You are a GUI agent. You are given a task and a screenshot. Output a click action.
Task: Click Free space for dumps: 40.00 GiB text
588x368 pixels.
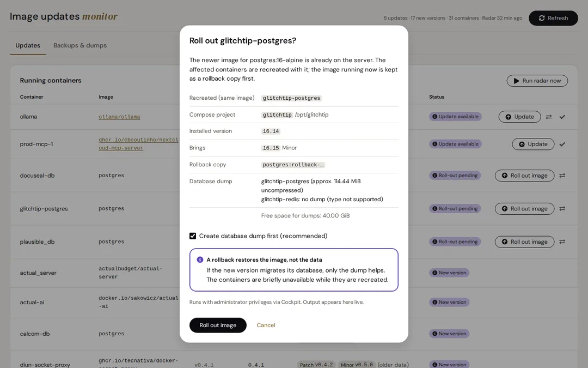click(305, 215)
